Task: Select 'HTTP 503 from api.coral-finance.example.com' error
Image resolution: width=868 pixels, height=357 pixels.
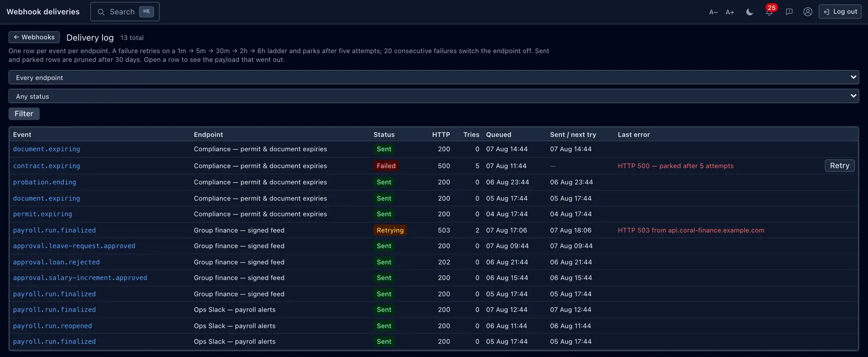Action: click(x=691, y=230)
